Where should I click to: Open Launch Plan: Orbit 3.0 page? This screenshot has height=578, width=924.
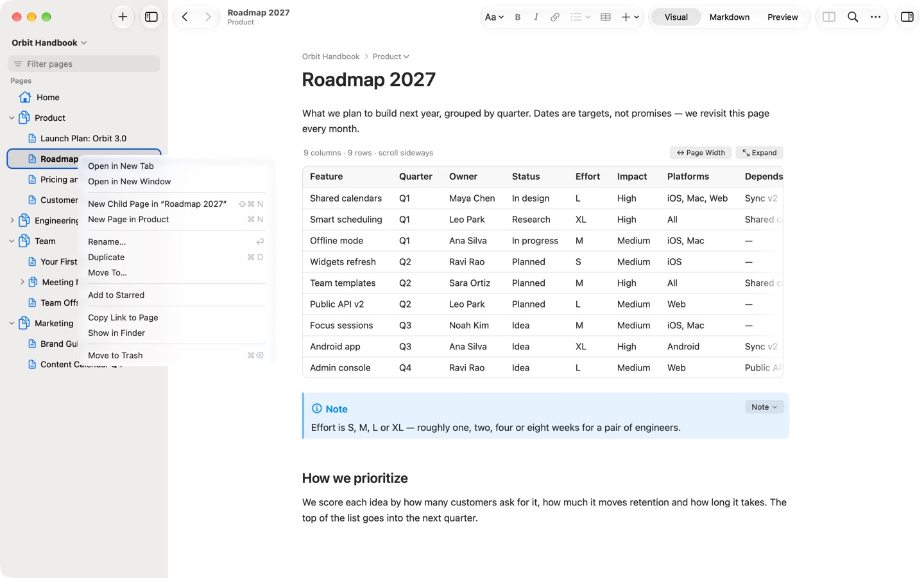[83, 138]
